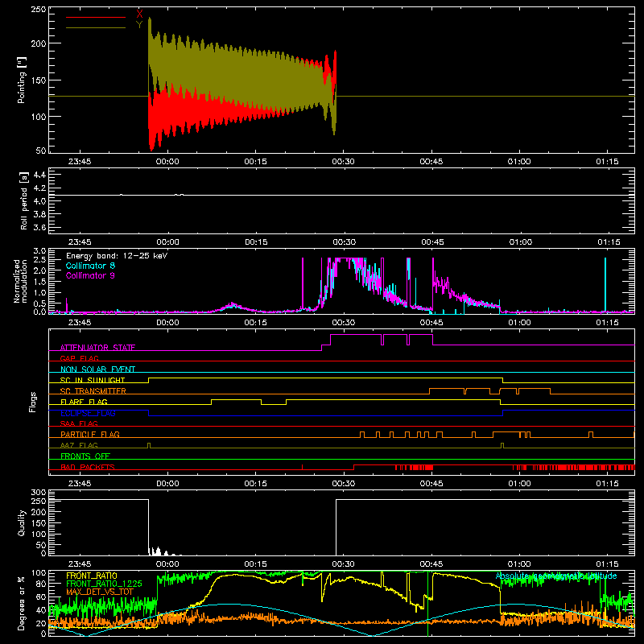Viewport: 644px width, 644px height.
Task: Click the PARTICLE_FLAG label
Action: click(x=90, y=434)
